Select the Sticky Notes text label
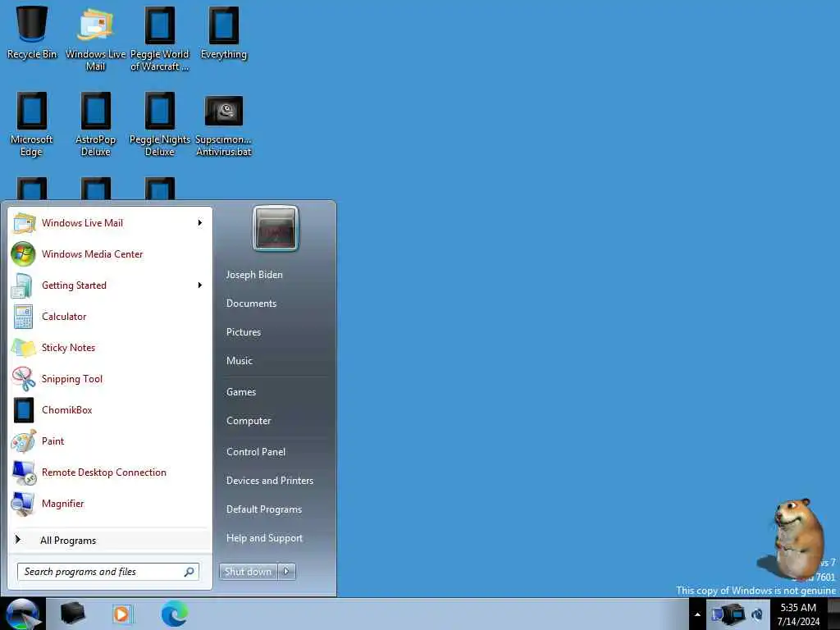The height and width of the screenshot is (630, 840). click(x=69, y=348)
